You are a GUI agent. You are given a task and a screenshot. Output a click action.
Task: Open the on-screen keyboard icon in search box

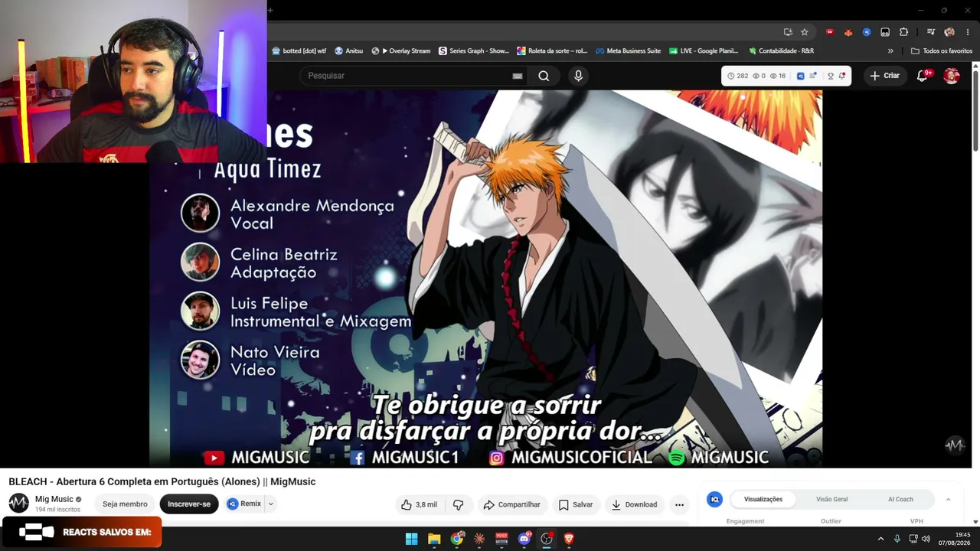(518, 76)
